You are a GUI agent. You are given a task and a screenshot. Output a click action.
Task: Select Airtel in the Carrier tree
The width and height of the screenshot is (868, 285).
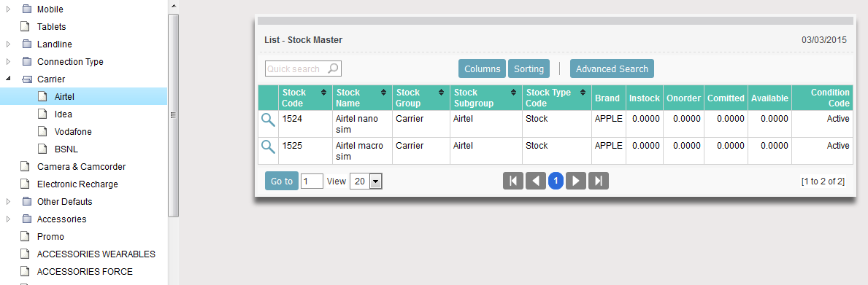click(64, 97)
